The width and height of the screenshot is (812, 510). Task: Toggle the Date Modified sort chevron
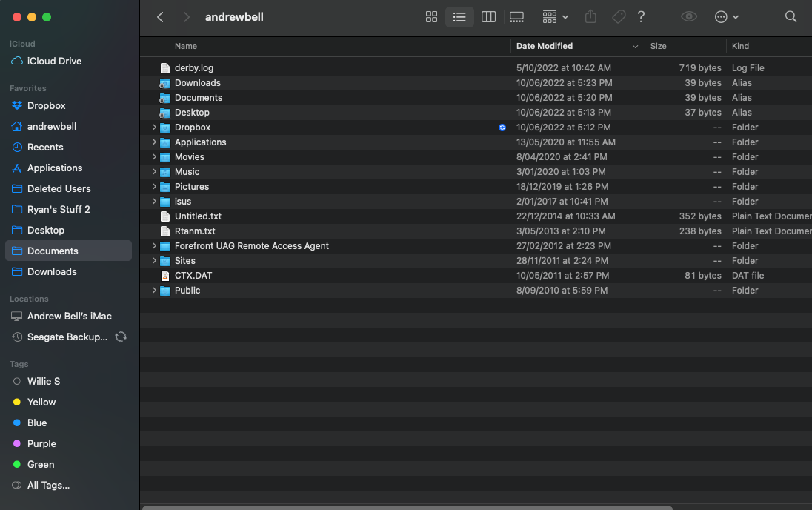click(x=636, y=46)
